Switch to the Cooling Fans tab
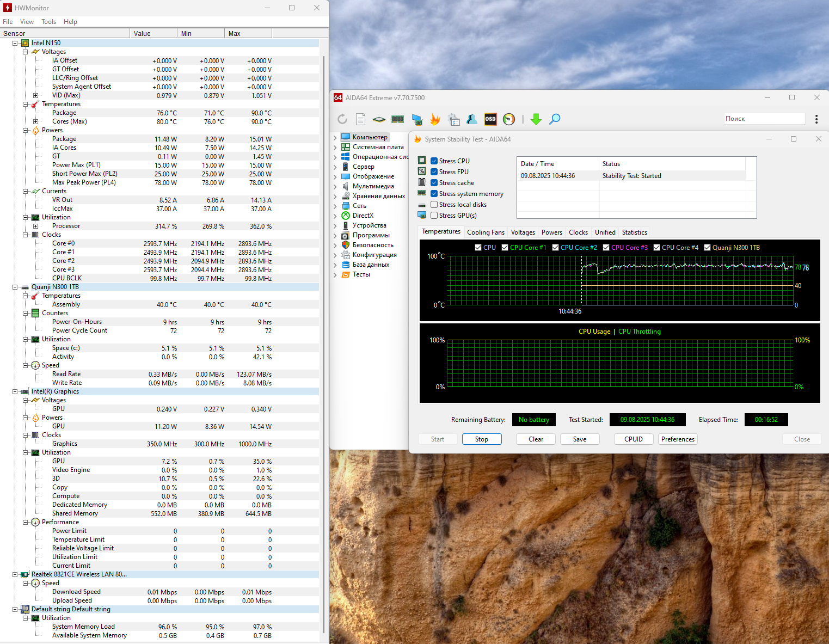Screen dimensions: 829x644 (486, 232)
